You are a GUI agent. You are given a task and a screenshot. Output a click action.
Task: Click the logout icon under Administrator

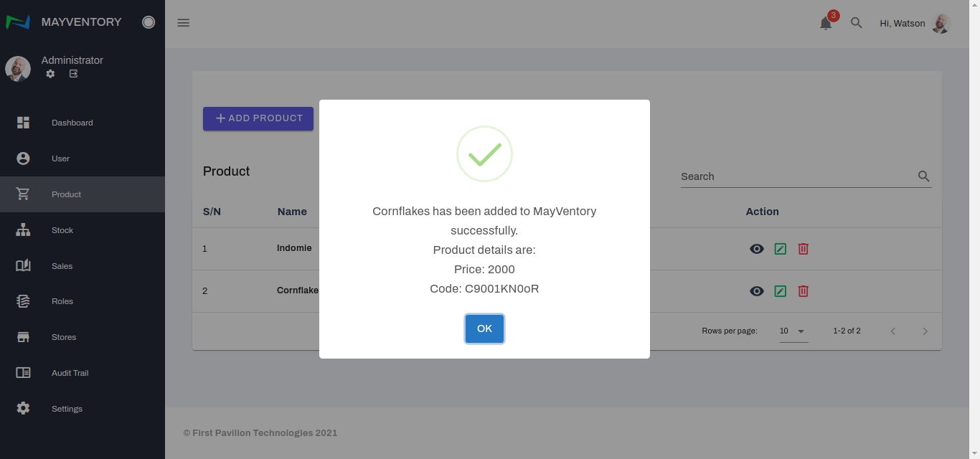coord(73,74)
